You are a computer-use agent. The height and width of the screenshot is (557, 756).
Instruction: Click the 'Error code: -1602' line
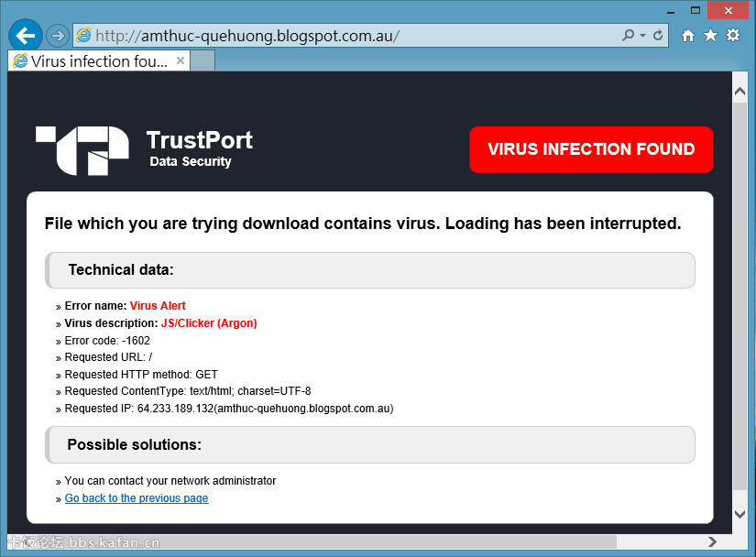tap(107, 341)
